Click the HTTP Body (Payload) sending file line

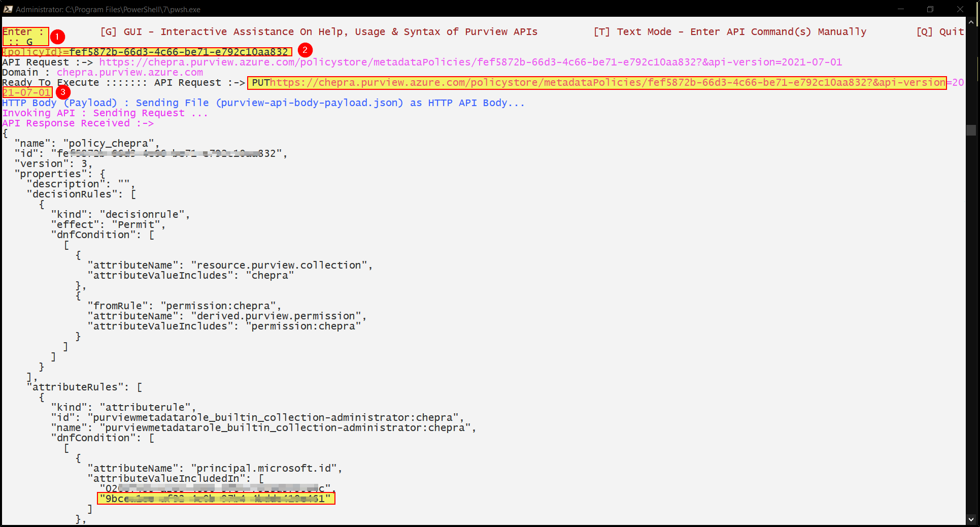[263, 103]
